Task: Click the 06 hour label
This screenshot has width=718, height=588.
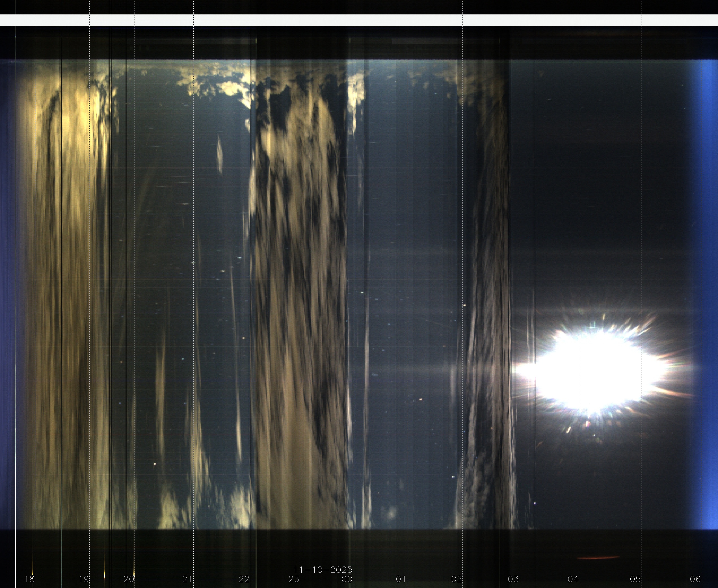Action: point(695,579)
